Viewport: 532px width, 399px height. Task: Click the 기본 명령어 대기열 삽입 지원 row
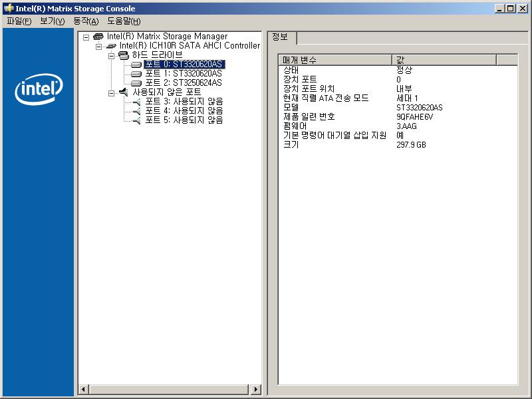coord(398,136)
